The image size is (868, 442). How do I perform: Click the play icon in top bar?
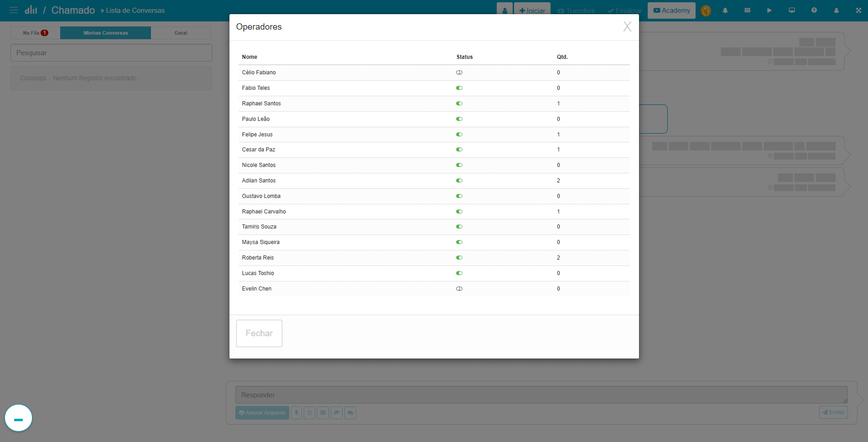coord(769,10)
